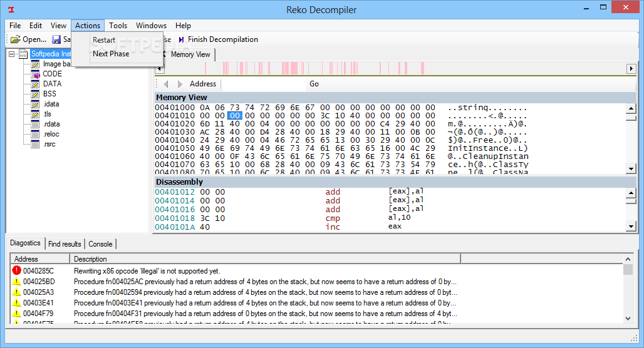This screenshot has width=644, height=348.
Task: Close the open Actions menu
Action: coord(88,26)
